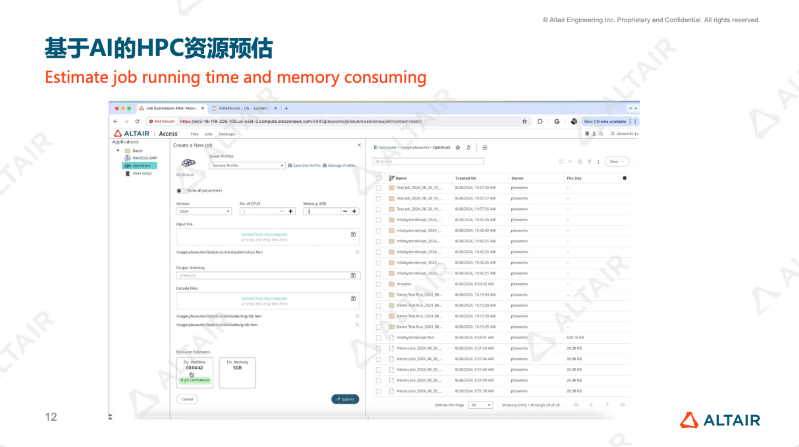The height and width of the screenshot is (447, 799).
Task: Open the Chrome profile avatar
Action: (x=574, y=121)
